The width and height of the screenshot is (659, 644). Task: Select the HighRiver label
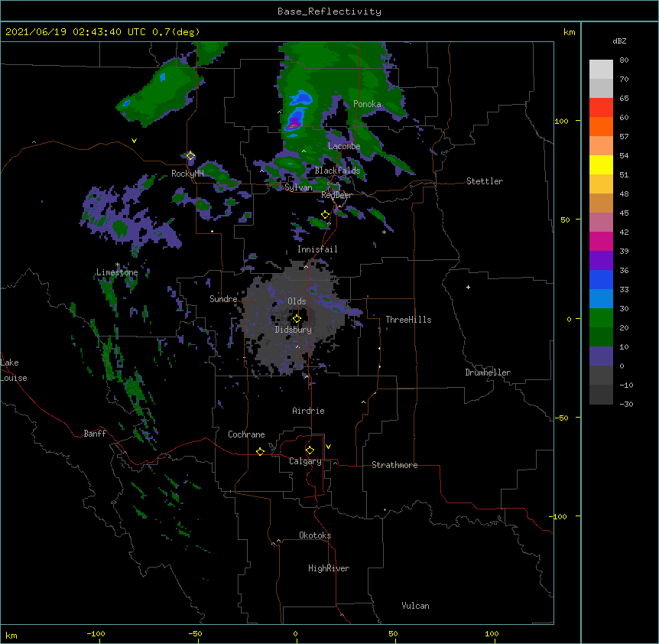(329, 568)
